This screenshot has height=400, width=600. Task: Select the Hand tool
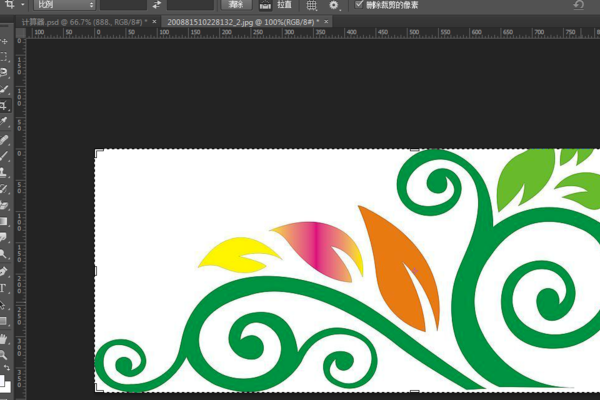tap(4, 339)
